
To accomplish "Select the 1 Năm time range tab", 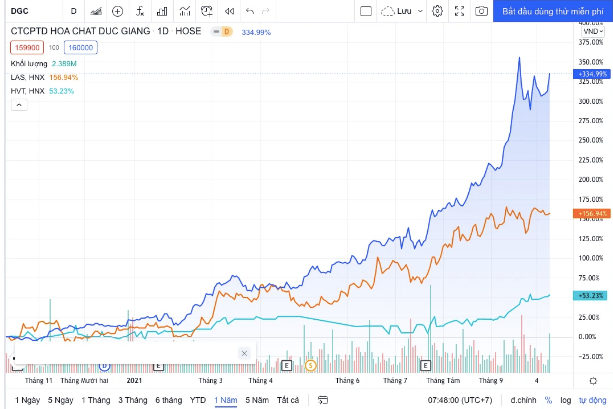I will [x=223, y=399].
